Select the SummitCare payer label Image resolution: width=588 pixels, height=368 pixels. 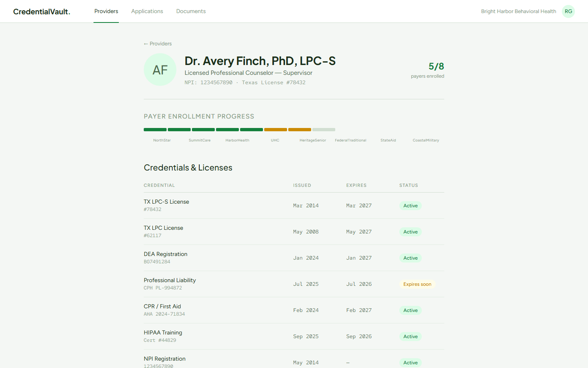[x=200, y=140]
